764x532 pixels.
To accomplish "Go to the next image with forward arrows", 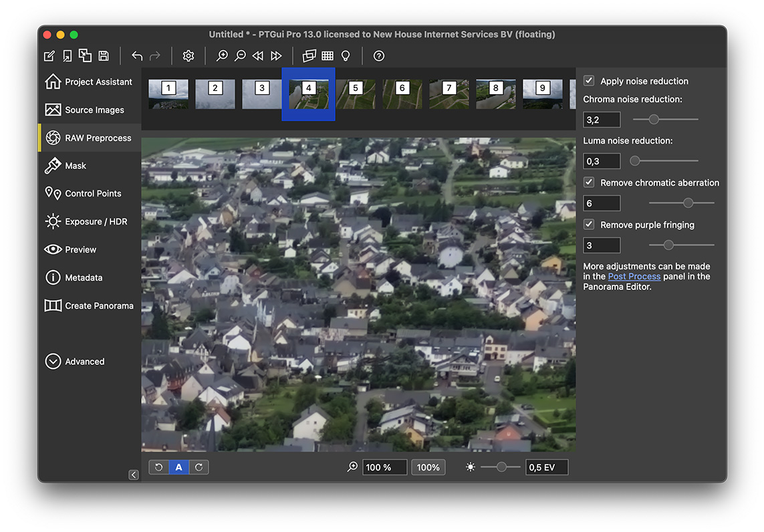I will click(x=276, y=56).
